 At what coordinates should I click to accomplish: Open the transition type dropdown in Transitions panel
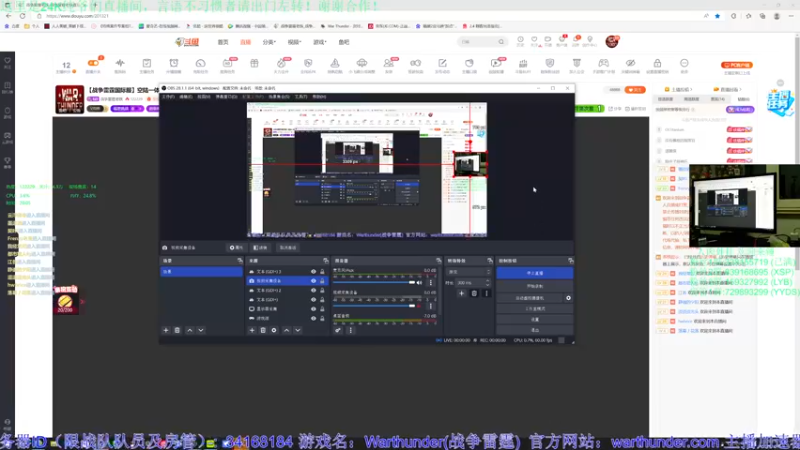point(468,272)
